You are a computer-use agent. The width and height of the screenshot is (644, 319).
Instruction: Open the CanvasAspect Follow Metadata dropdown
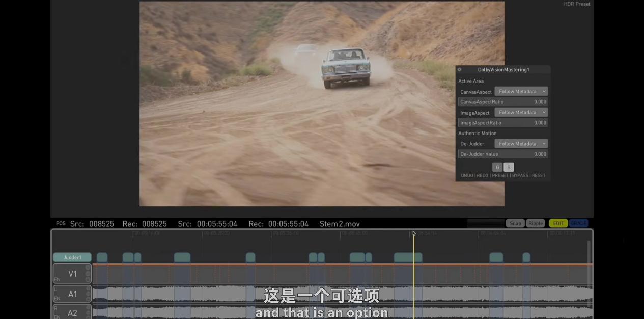pos(521,92)
